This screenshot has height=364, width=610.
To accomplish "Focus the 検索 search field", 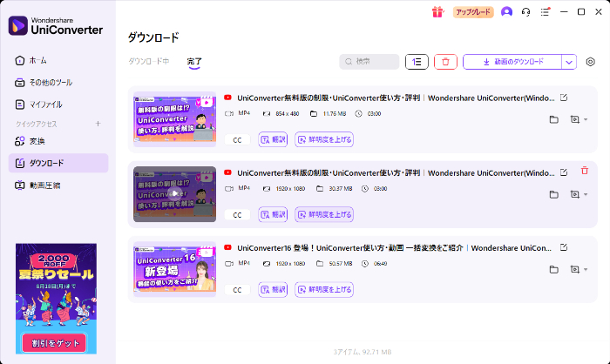I will pyautogui.click(x=369, y=62).
